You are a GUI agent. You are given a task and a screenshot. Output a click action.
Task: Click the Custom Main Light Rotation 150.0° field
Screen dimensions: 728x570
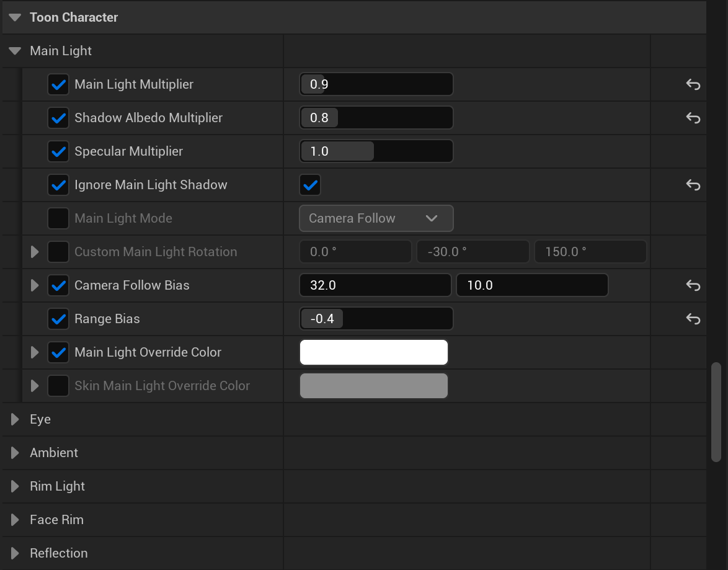590,252
